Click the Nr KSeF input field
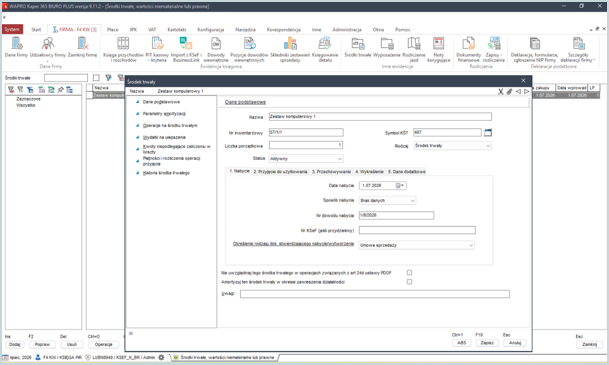This screenshot has height=365, width=609. pyautogui.click(x=417, y=230)
